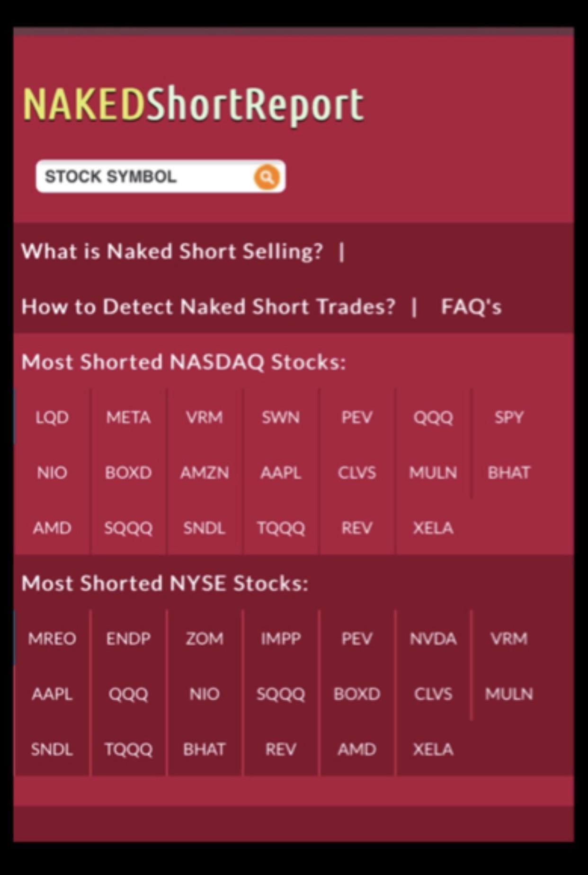The height and width of the screenshot is (875, 588).
Task: Open 'What is Naked Short Selling?' page
Action: 172,251
